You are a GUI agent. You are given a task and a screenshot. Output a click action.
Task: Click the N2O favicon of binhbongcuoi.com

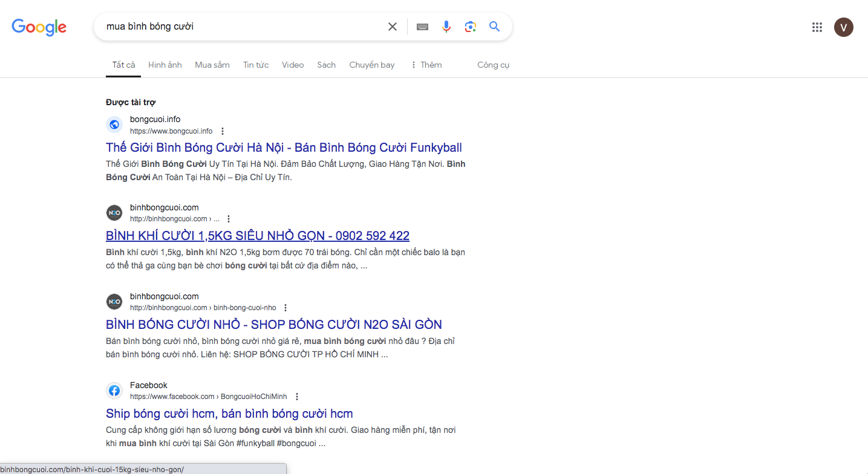114,213
